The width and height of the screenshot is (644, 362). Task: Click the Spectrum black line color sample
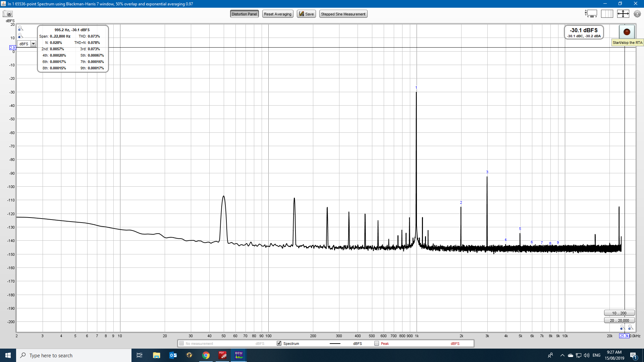click(x=335, y=344)
